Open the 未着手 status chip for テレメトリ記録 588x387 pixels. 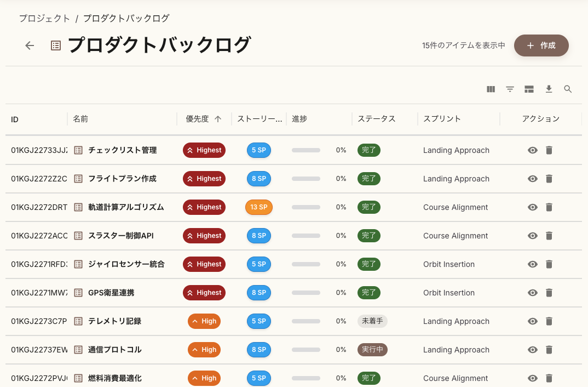tap(372, 321)
